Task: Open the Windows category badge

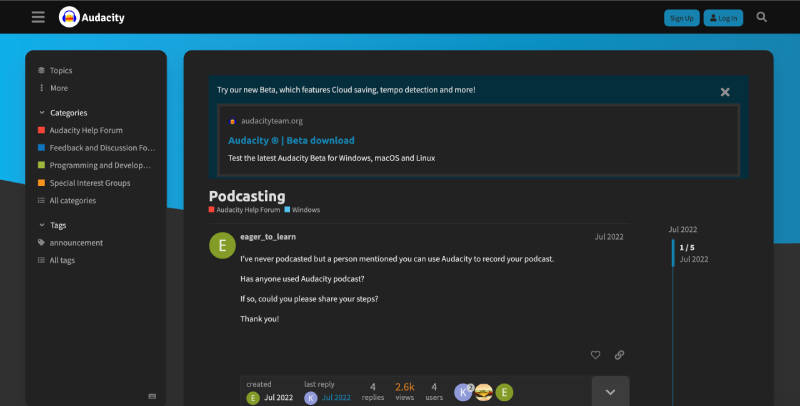Action: click(x=302, y=210)
